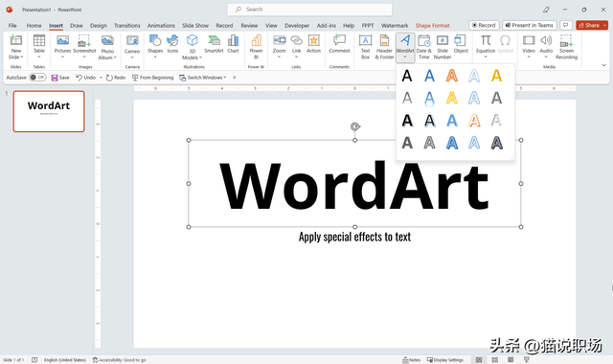Viewport: 613px width, 364px height.
Task: Expand the WordArt dropdown arrow
Action: coord(405,57)
